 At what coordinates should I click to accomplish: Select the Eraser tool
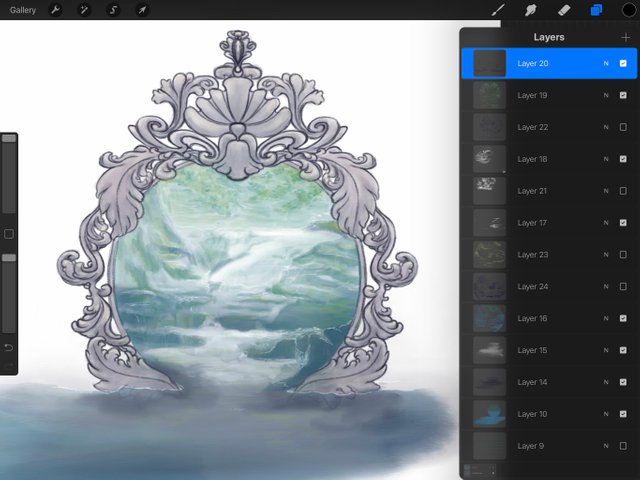tap(564, 10)
